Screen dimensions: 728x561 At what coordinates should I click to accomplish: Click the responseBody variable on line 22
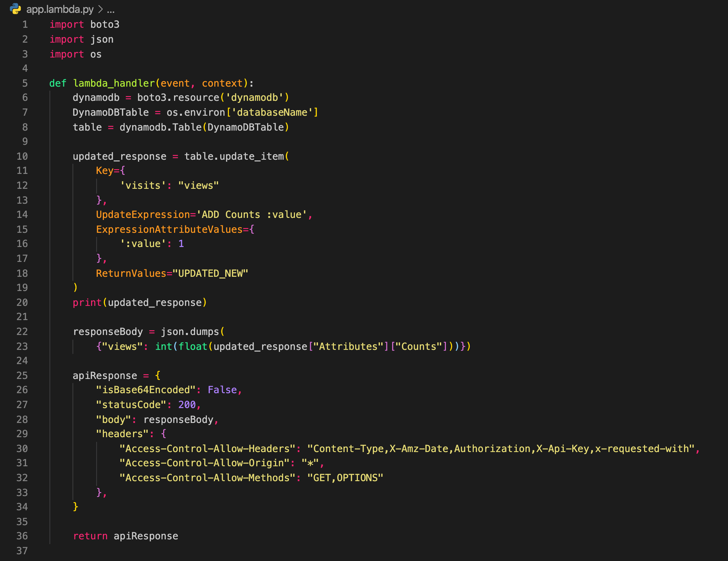[x=108, y=332]
